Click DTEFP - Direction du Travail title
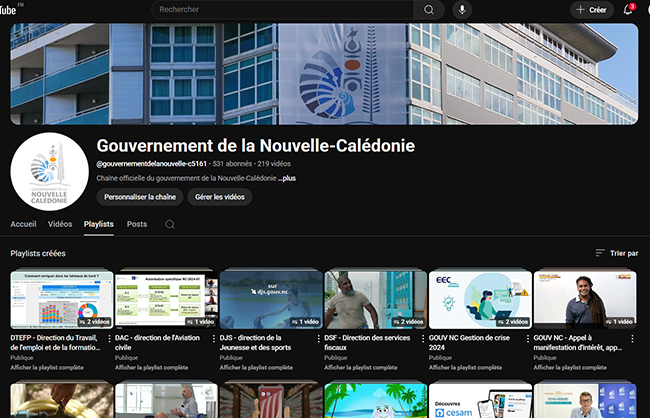650x418 pixels. (55, 343)
